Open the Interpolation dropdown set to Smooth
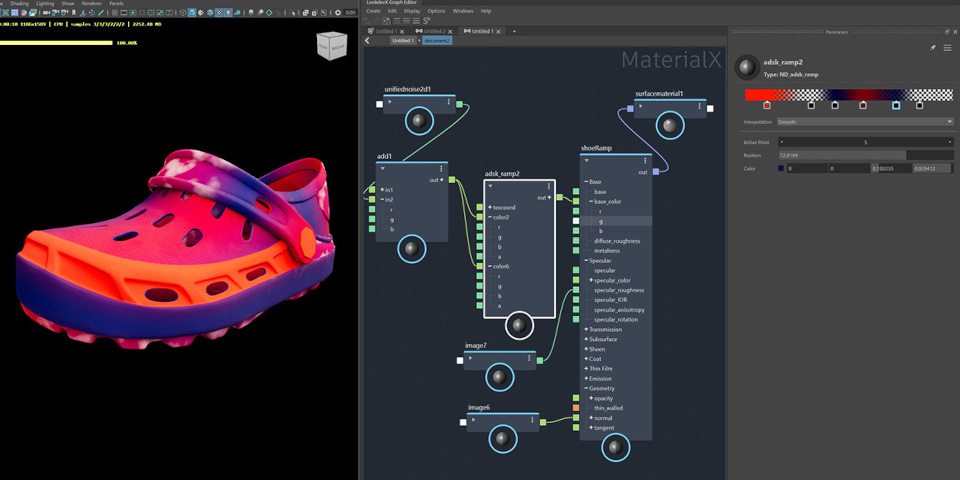 coord(865,122)
